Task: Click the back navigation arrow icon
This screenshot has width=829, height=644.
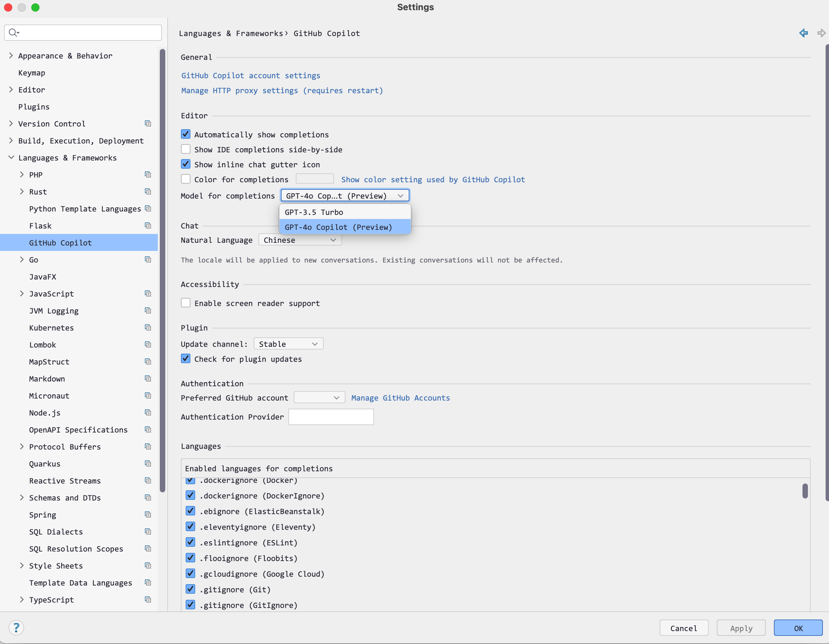Action: (803, 33)
